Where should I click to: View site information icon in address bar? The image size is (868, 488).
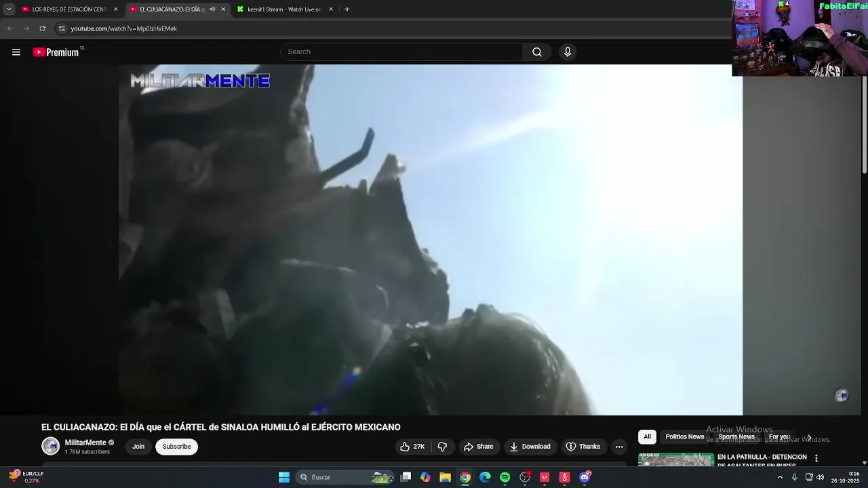point(62,28)
